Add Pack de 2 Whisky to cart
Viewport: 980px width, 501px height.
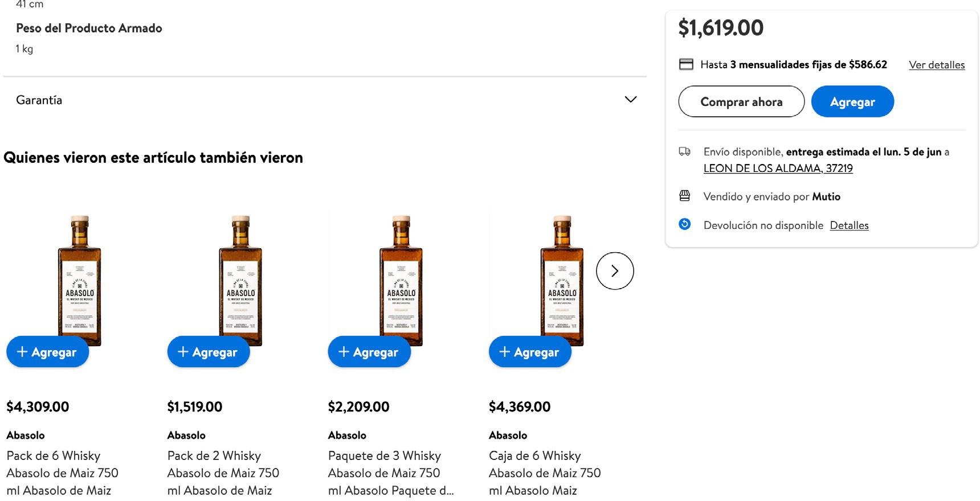click(209, 352)
